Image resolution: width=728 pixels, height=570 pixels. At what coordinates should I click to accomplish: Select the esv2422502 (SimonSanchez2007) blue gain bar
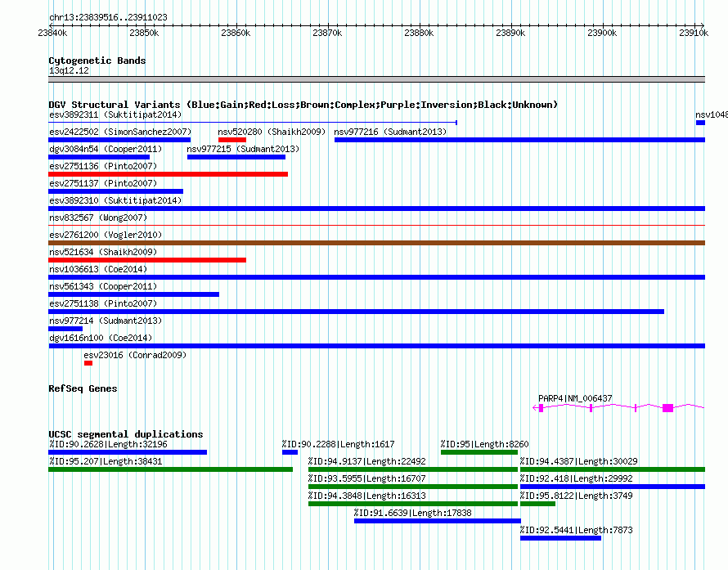click(119, 140)
